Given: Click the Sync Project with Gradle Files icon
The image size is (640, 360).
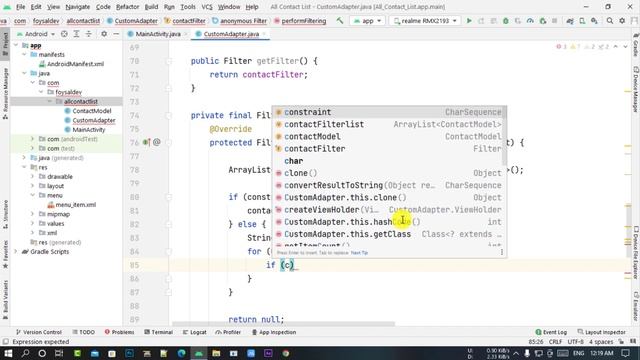Looking at the screenshot, I should [570, 20].
